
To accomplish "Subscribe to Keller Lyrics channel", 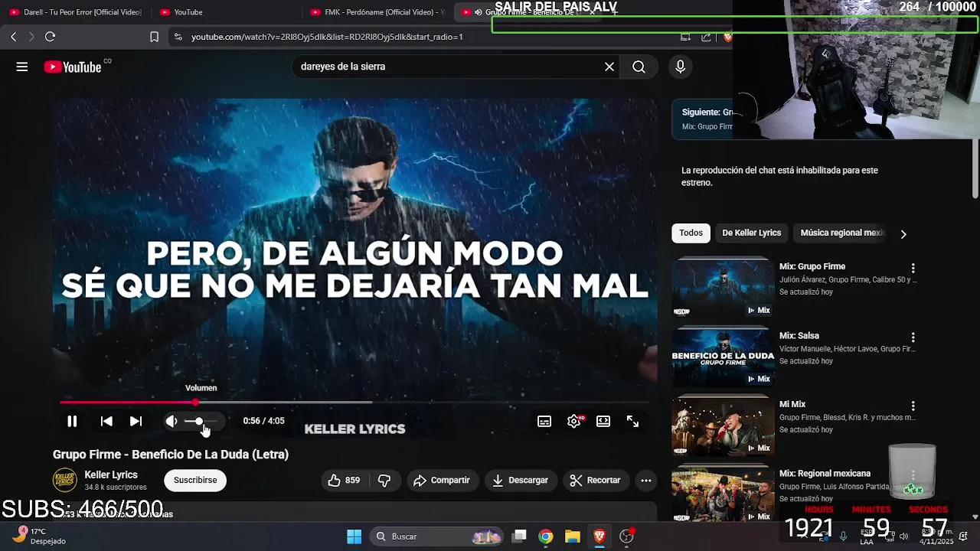I will (x=195, y=481).
